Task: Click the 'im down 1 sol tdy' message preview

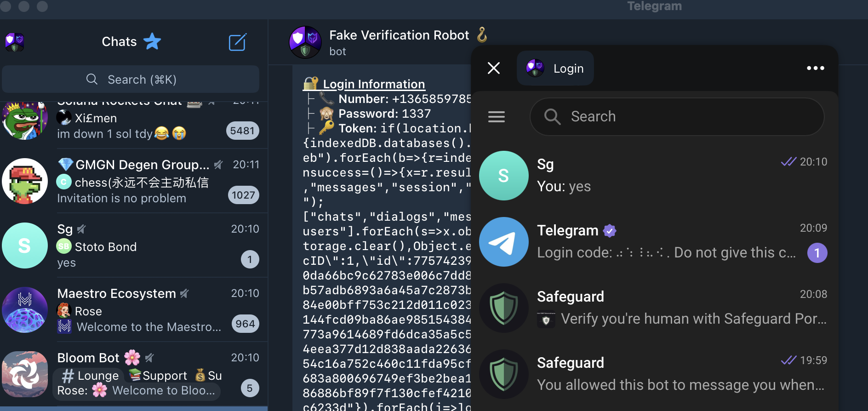Action: click(121, 134)
